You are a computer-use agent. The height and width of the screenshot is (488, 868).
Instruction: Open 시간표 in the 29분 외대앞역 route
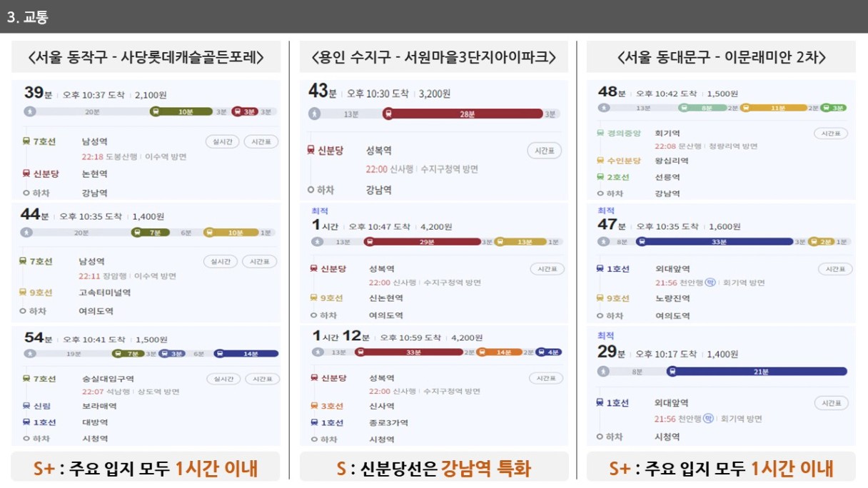pos(831,403)
